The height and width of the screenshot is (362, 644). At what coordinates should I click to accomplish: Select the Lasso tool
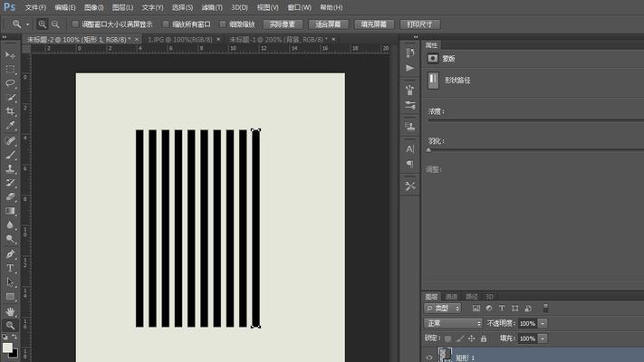(10, 83)
